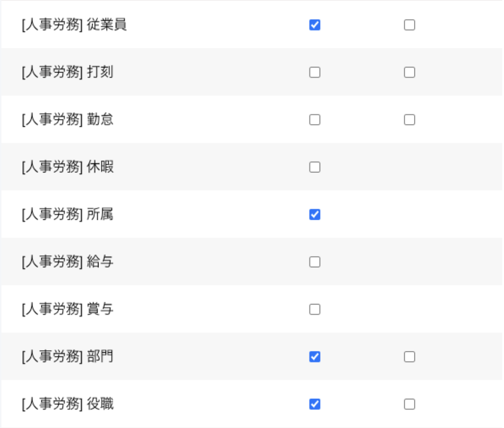Click the [人事労務] 所属 row label
The height and width of the screenshot is (428, 504).
click(68, 215)
